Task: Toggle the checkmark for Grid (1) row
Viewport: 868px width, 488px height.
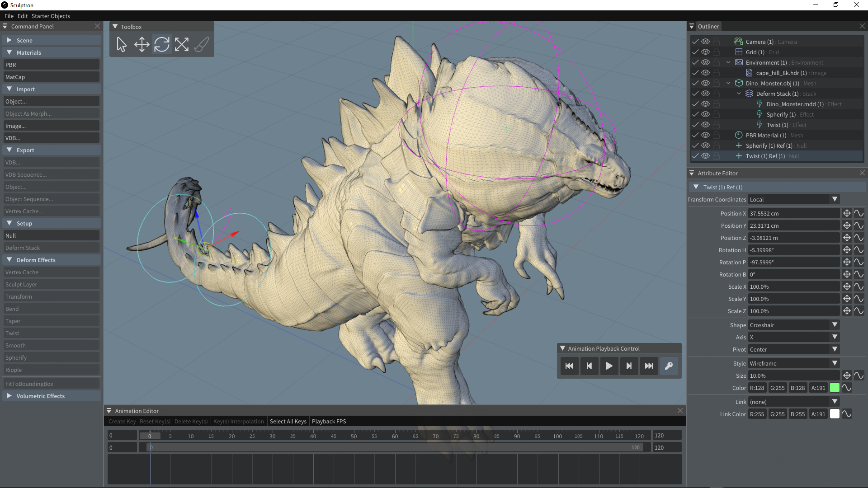Action: click(x=695, y=52)
